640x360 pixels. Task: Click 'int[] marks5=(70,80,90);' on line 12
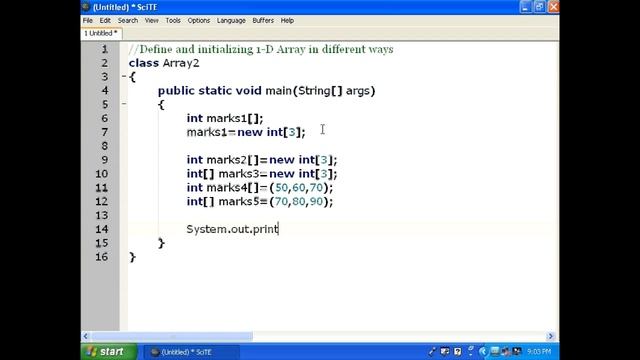pyautogui.click(x=260, y=202)
